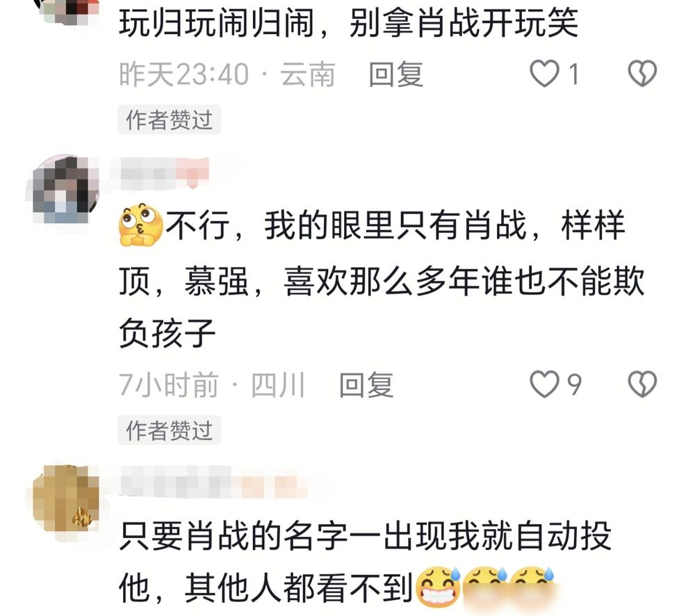
Task: Reply to the comment posted 昨天23:40
Action: click(x=396, y=74)
